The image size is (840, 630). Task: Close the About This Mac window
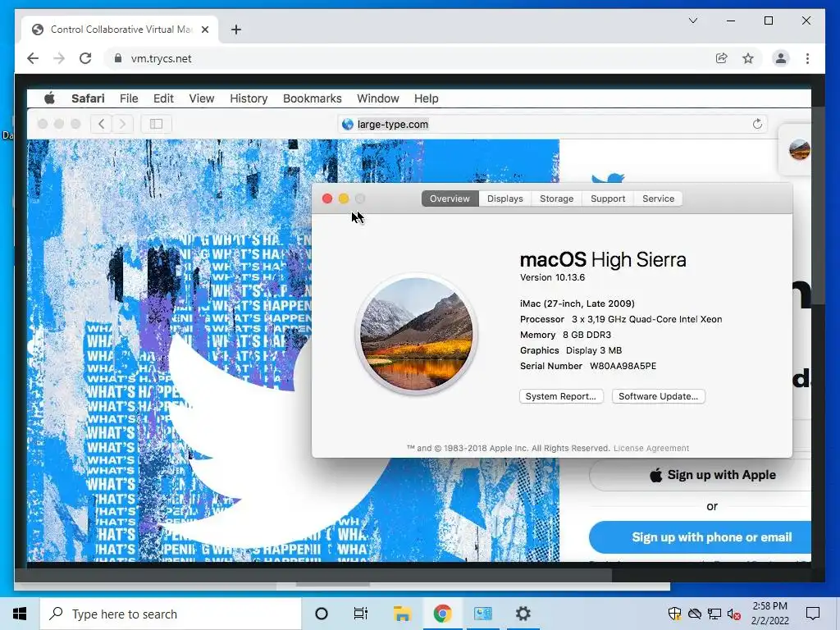coord(327,199)
